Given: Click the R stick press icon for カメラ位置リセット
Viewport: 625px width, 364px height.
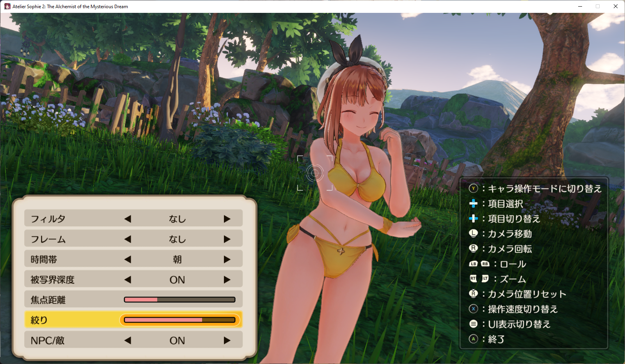Looking at the screenshot, I should pos(473,293).
